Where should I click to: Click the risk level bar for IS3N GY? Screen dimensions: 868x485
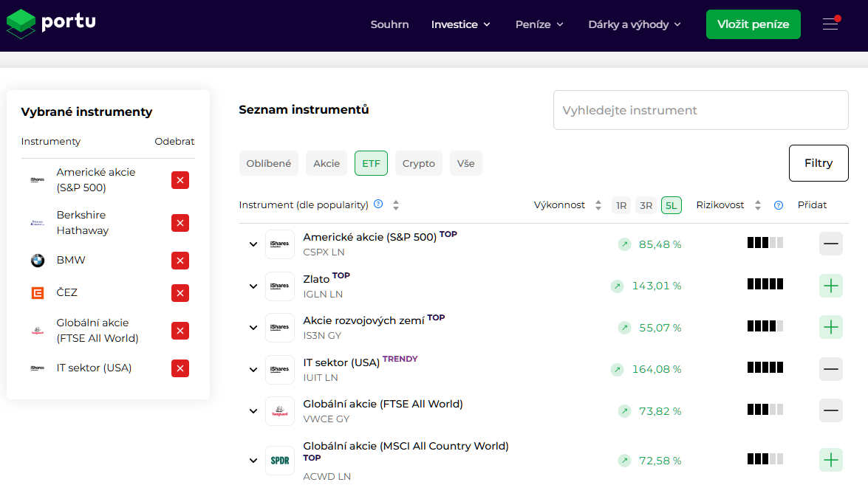(765, 326)
